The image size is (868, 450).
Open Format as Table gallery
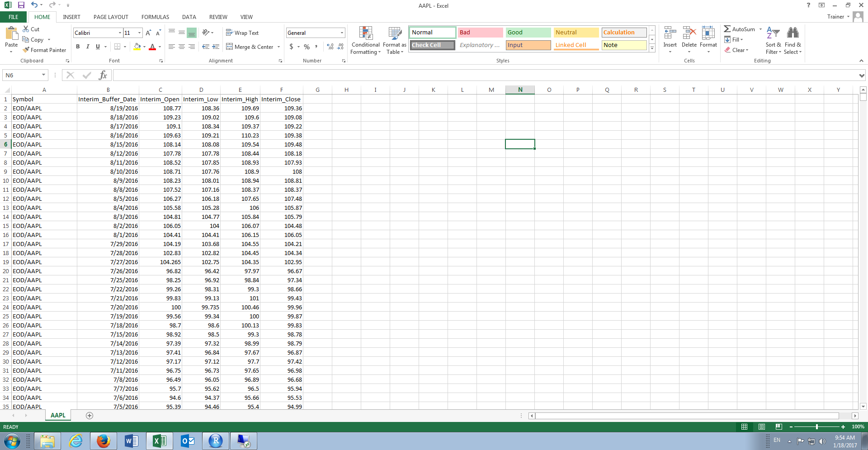(x=395, y=40)
